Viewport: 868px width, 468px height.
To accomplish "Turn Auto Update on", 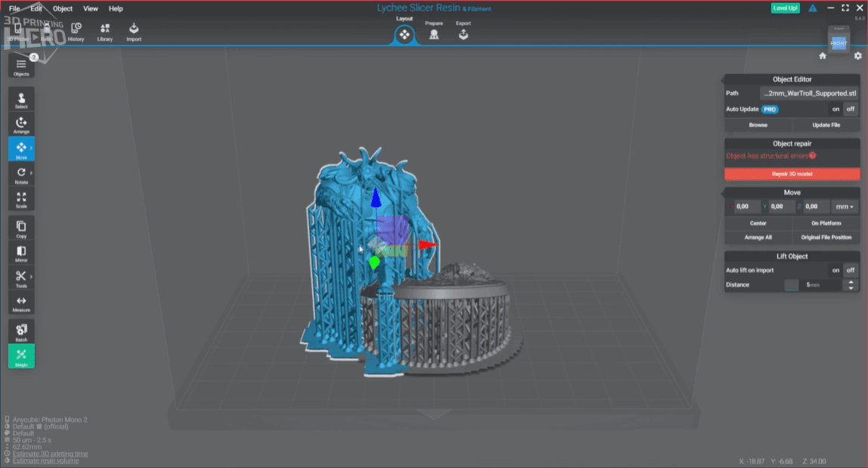I will pyautogui.click(x=835, y=109).
